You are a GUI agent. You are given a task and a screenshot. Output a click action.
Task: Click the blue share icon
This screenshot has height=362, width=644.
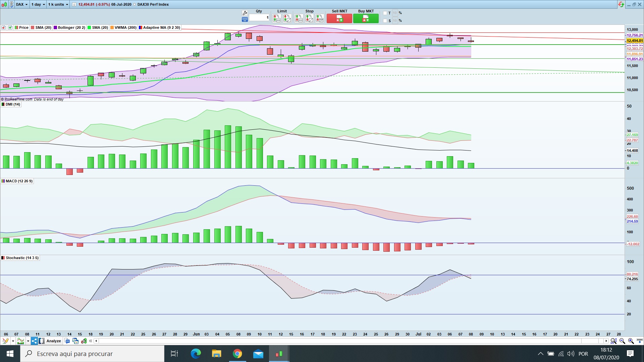coord(34,341)
